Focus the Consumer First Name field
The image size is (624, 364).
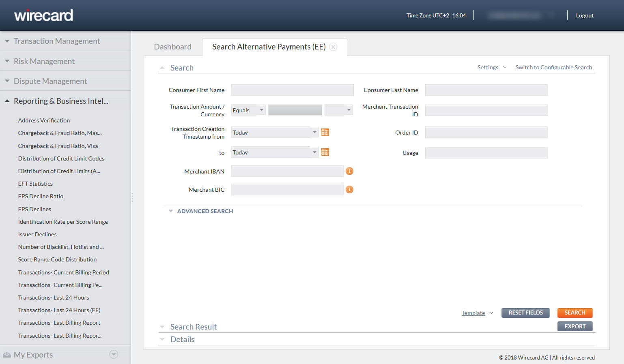(x=293, y=90)
